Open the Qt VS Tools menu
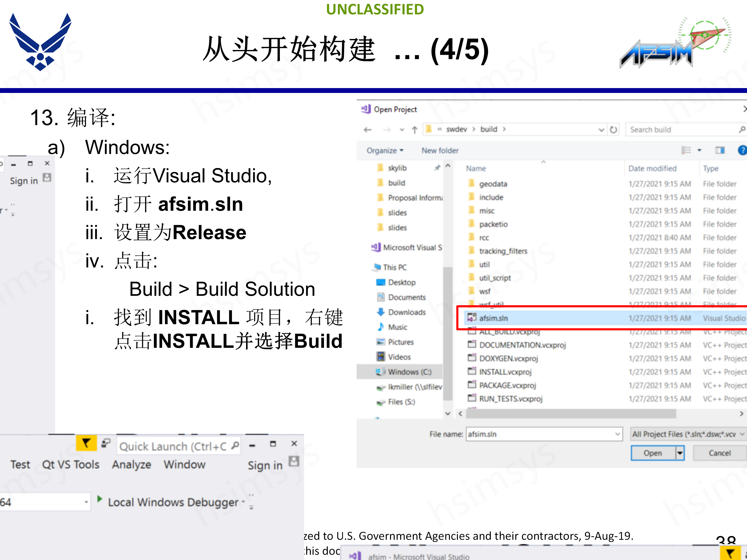The image size is (747, 560). [71, 465]
